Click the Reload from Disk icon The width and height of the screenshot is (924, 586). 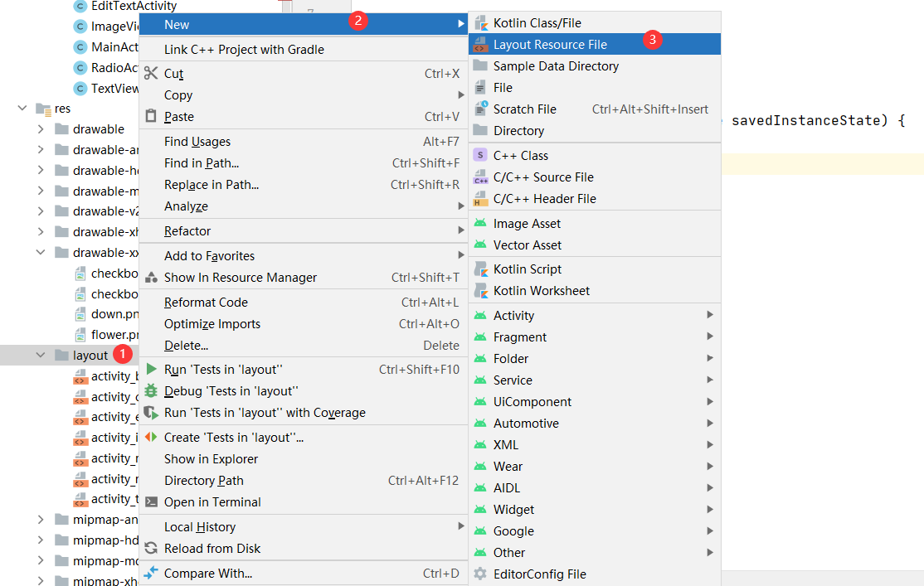pos(151,549)
